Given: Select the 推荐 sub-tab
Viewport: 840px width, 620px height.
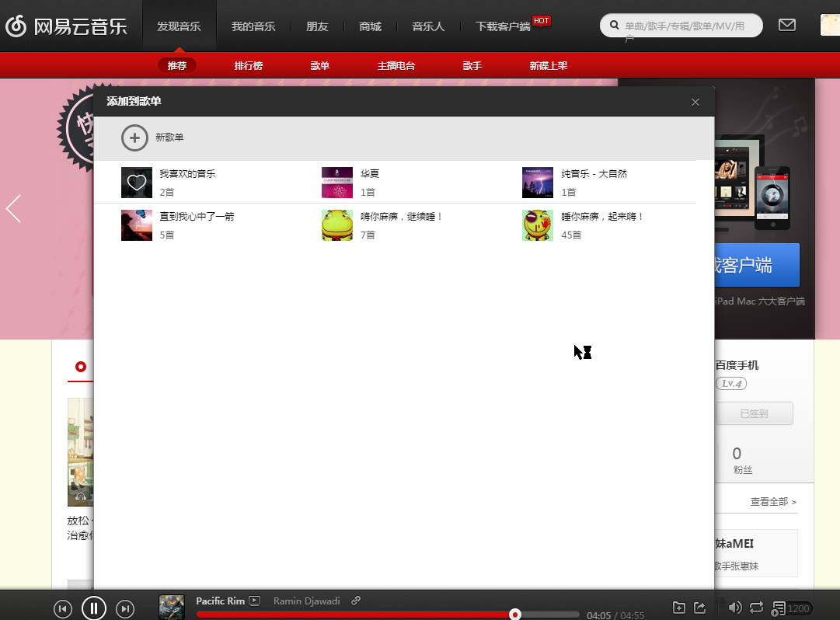Looking at the screenshot, I should pyautogui.click(x=177, y=65).
